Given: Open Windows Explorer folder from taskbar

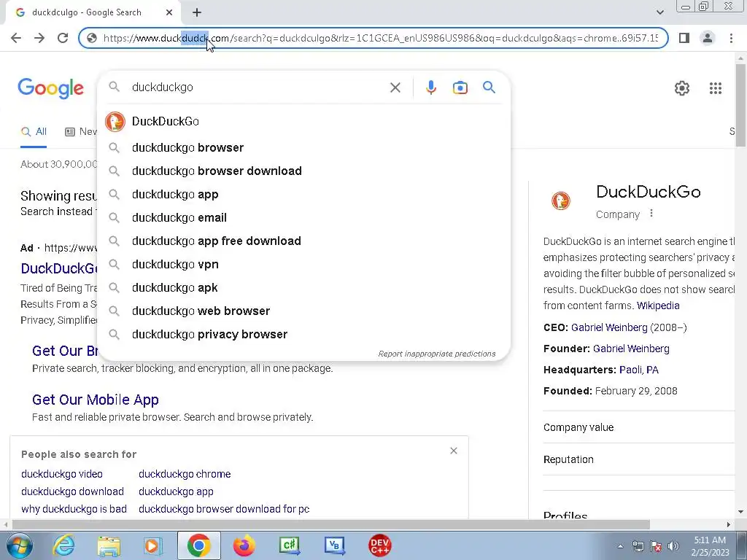Looking at the screenshot, I should [109, 545].
